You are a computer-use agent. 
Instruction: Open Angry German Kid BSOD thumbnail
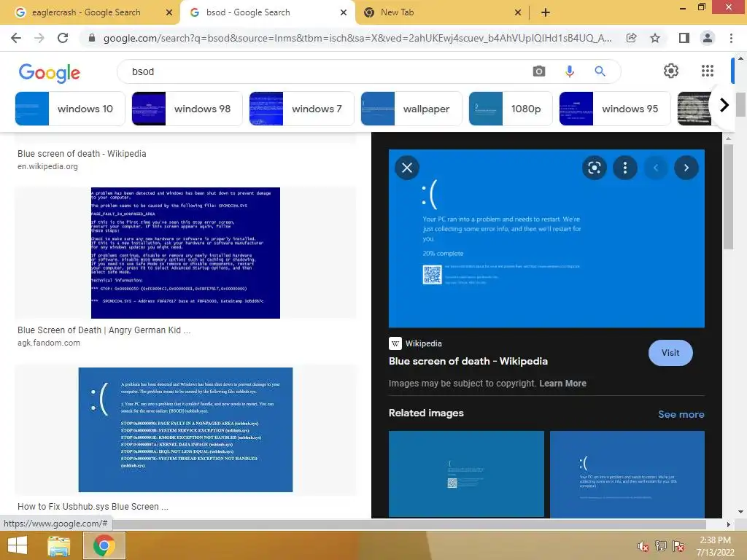point(185,253)
